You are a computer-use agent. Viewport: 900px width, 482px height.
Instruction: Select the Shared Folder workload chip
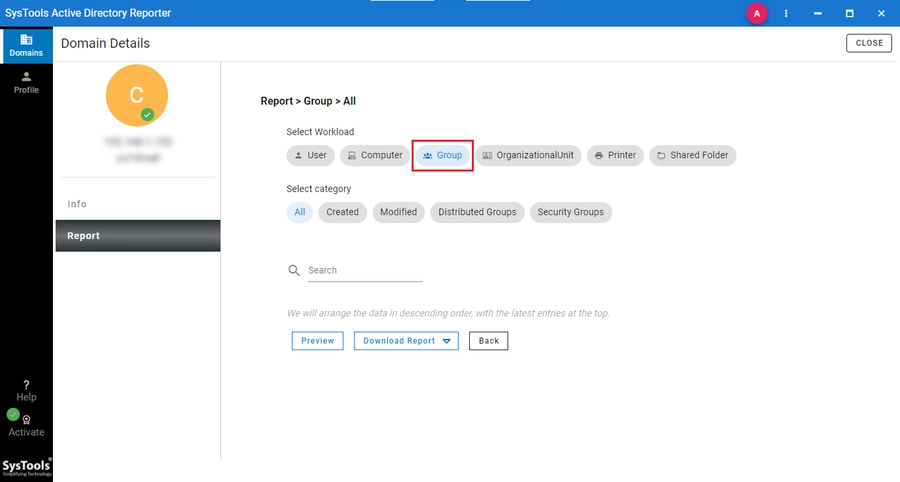tap(693, 156)
